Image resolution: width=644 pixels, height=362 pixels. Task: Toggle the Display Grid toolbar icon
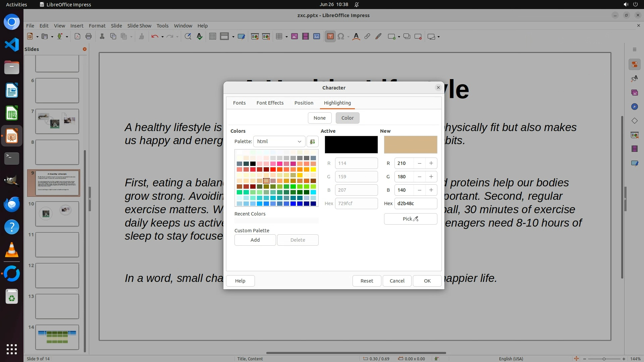213,37
